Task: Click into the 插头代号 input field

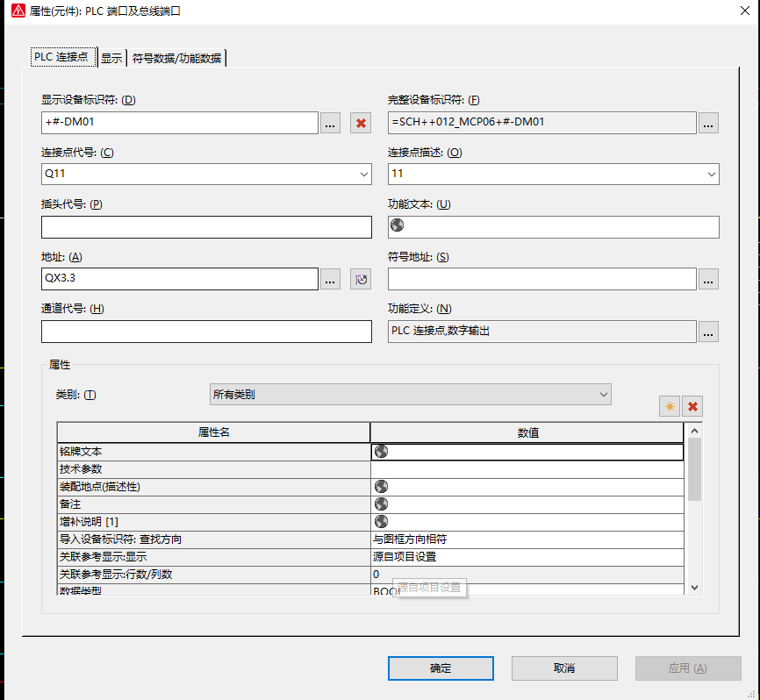Action: 206,227
